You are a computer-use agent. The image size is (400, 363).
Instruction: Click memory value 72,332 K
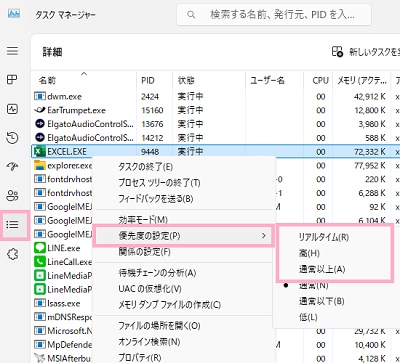click(370, 152)
